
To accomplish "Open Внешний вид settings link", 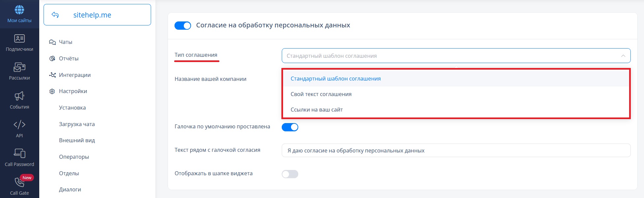I will point(77,140).
